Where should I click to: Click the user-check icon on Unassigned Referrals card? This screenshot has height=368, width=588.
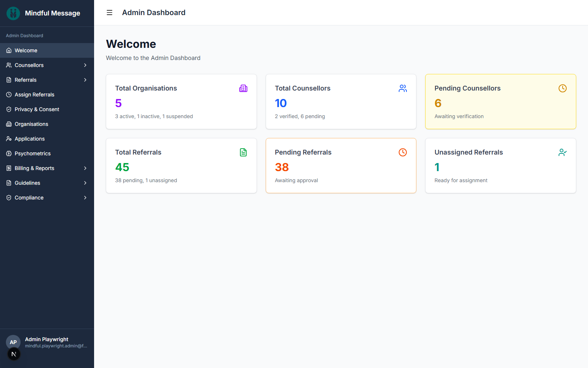point(563,152)
